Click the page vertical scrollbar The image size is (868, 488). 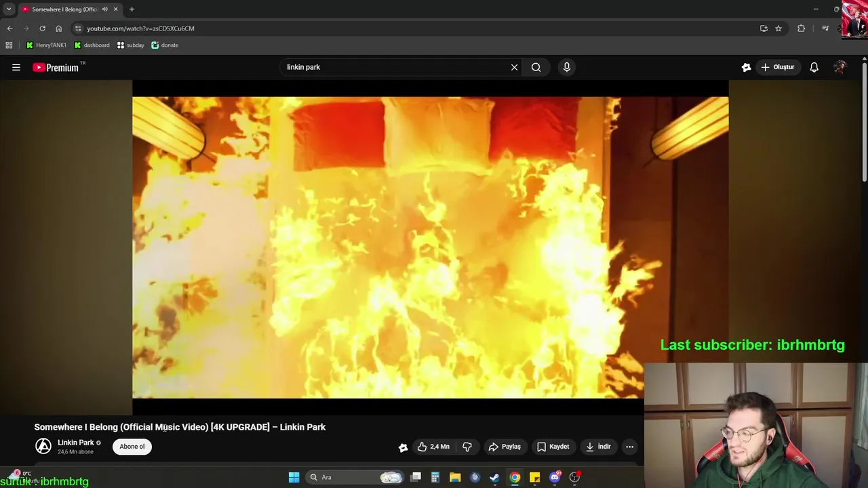(864, 122)
